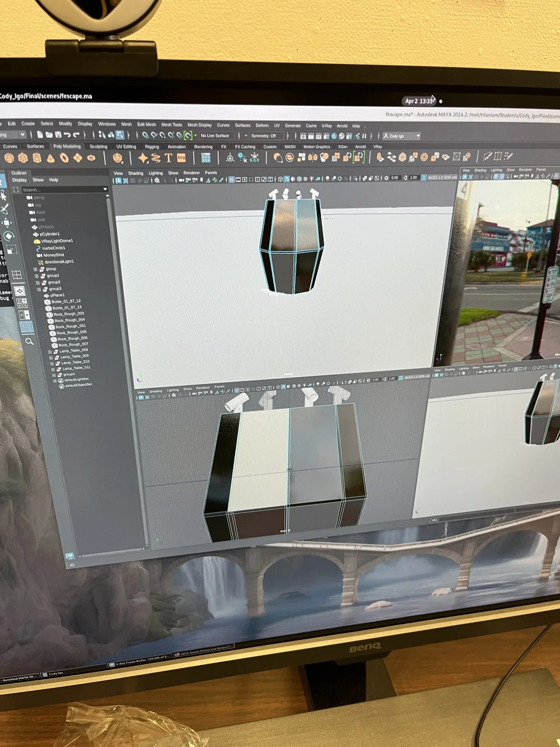Open the Renderer menu in top viewport
560x747 pixels.
pos(192,173)
